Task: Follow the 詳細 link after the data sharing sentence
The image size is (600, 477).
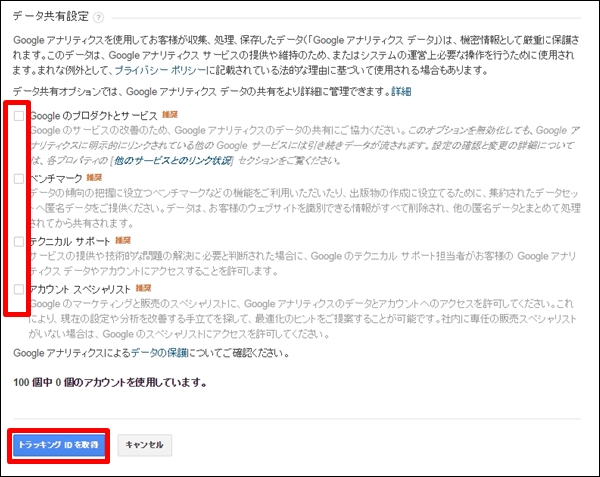Action: 401,91
